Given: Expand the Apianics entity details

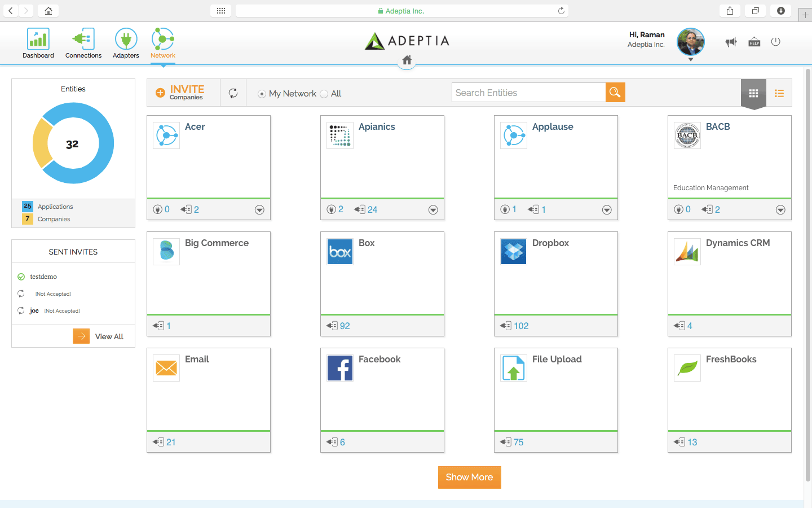Looking at the screenshot, I should (433, 209).
